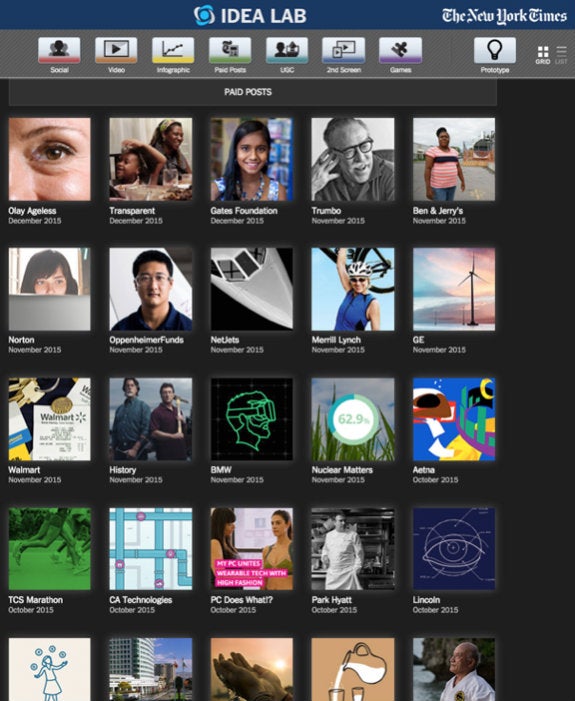Viewport: 575px width, 701px height.
Task: Open the NetJets thumbnail
Action: (x=252, y=289)
